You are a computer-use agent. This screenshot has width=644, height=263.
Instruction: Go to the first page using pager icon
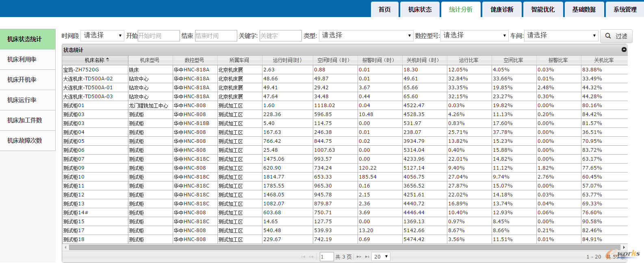[303, 257]
